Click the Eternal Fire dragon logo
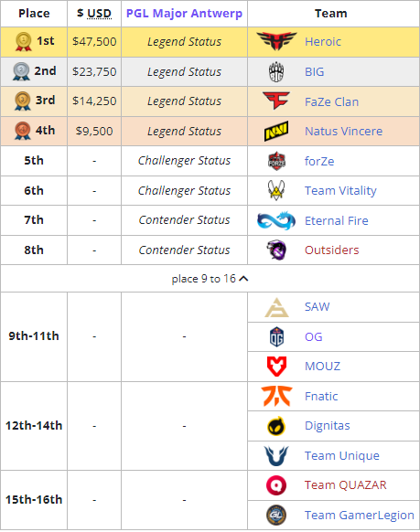The width and height of the screenshot is (420, 532). click(x=276, y=220)
